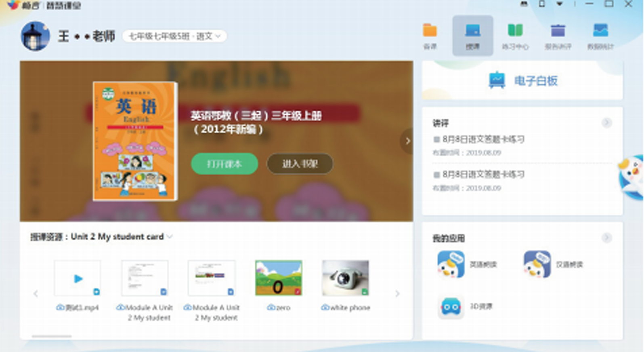Image resolution: width=644 pixels, height=352 pixels.
Task: Select the 授课 tab
Action: (472, 36)
